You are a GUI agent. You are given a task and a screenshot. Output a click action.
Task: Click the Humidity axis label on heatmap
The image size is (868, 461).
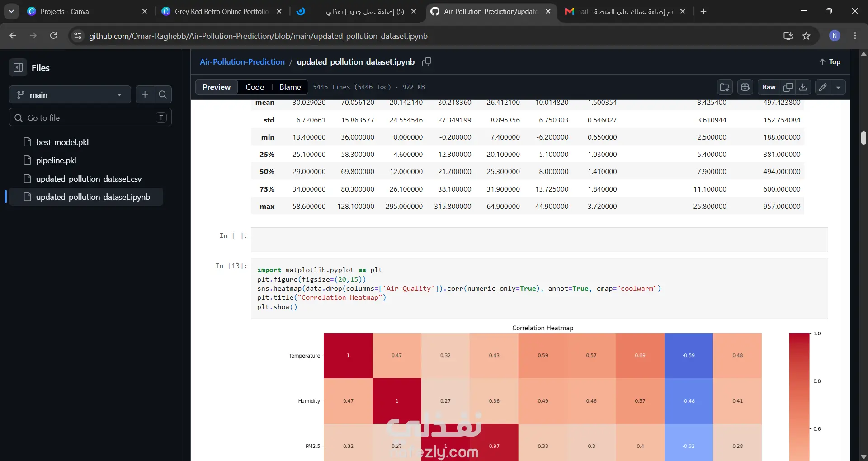tap(309, 401)
